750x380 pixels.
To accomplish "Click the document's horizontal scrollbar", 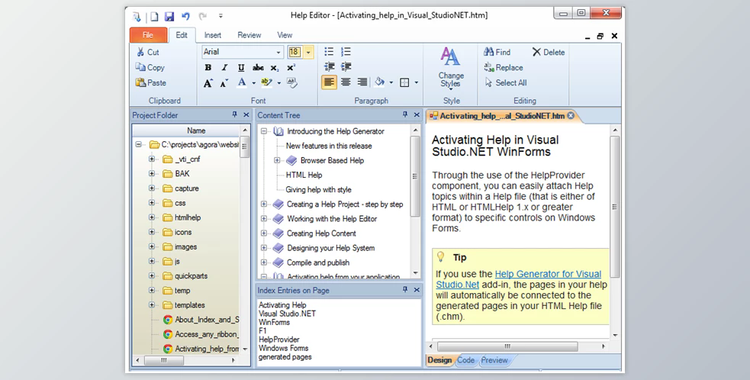I will point(507,346).
